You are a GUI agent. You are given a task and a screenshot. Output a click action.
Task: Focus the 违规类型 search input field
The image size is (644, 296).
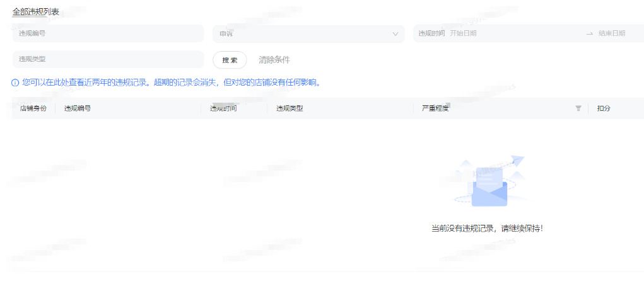108,59
